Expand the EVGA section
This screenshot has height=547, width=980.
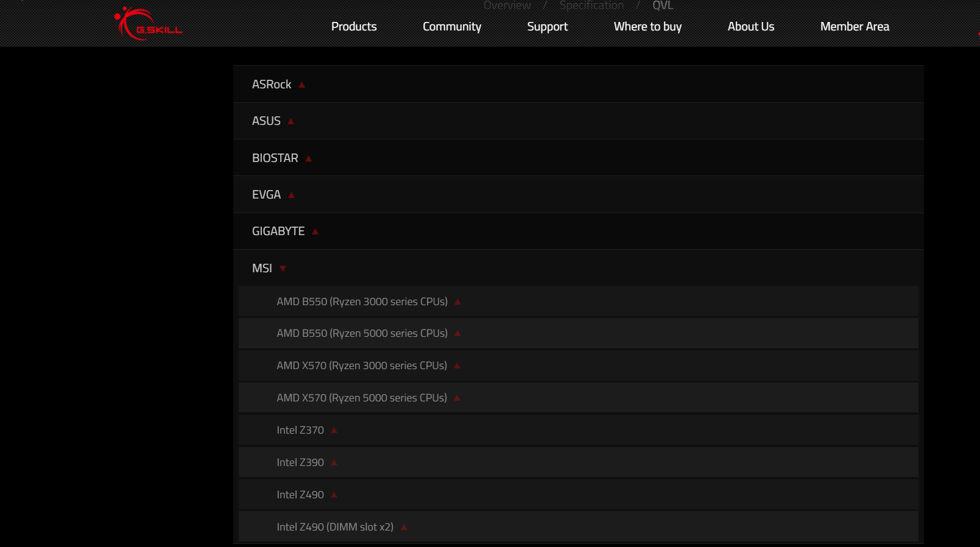tap(578, 194)
